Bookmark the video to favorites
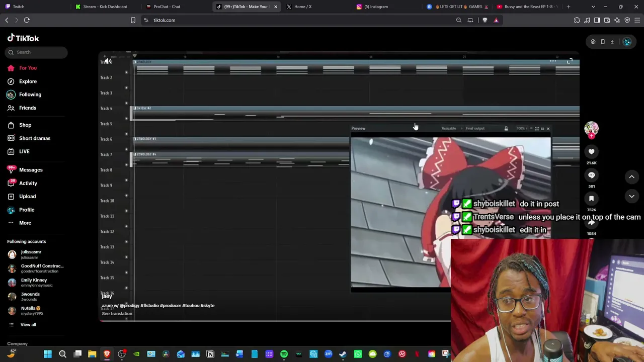Image resolution: width=644 pixels, height=362 pixels. (x=591, y=199)
